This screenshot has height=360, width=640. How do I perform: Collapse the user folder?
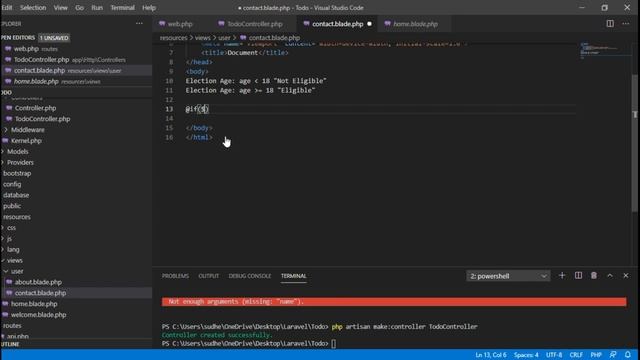point(76,271)
